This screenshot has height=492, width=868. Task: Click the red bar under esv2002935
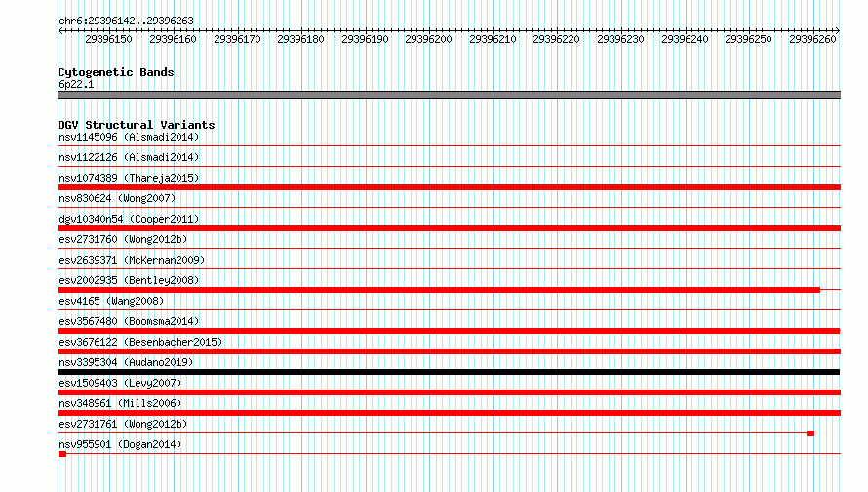pyautogui.click(x=439, y=290)
